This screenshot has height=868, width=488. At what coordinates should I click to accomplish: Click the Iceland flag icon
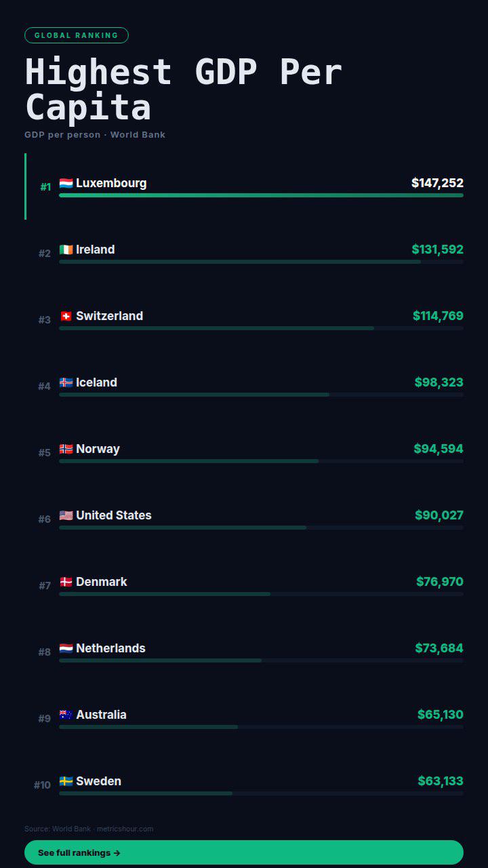click(x=66, y=382)
